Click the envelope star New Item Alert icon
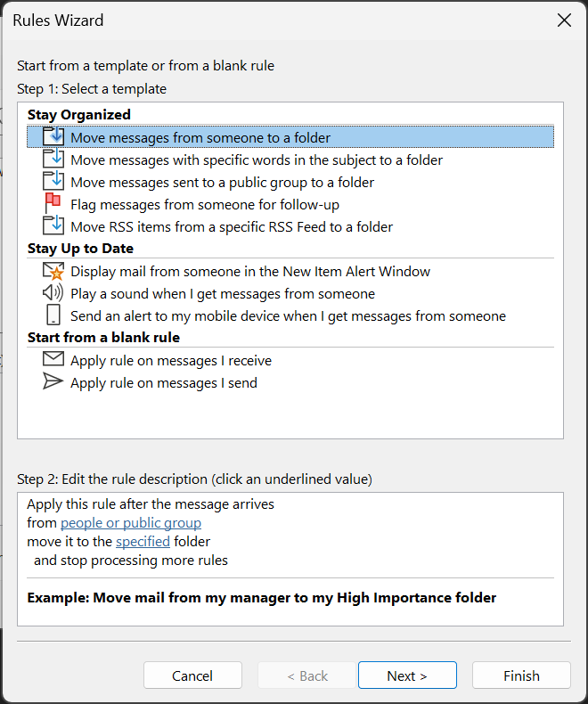The height and width of the screenshot is (704, 588). click(53, 271)
